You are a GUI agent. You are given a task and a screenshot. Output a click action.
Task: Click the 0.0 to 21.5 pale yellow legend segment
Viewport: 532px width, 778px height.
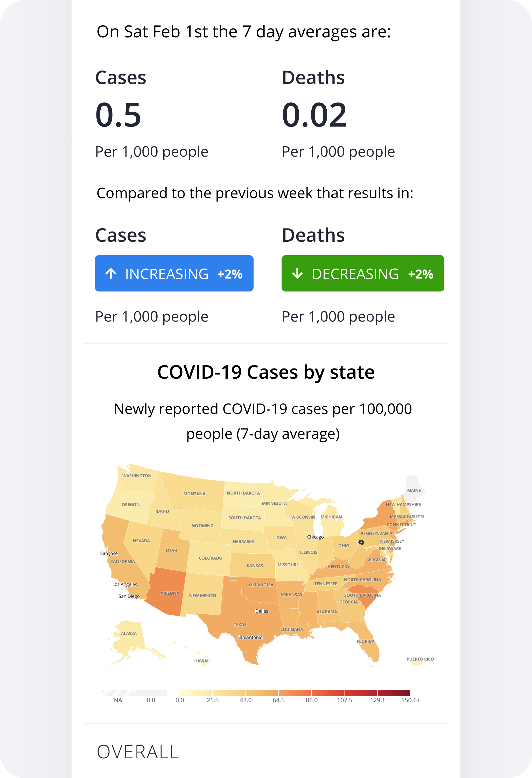(x=196, y=693)
